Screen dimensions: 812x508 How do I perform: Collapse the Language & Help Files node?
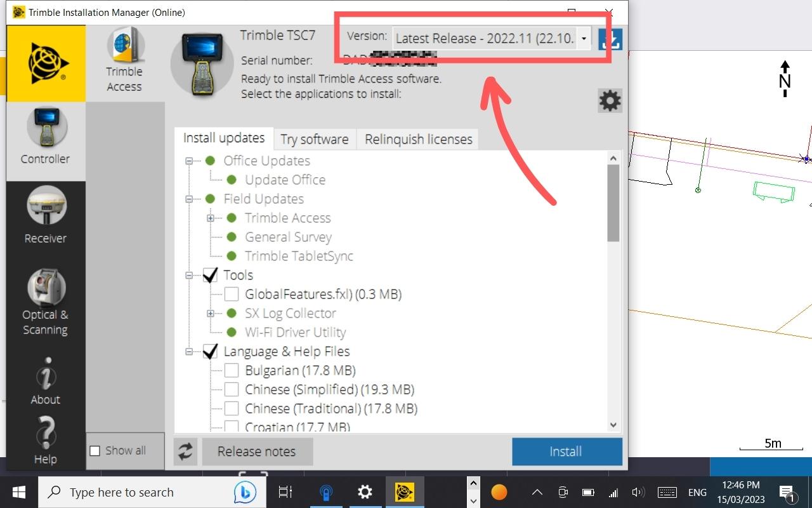pos(189,352)
